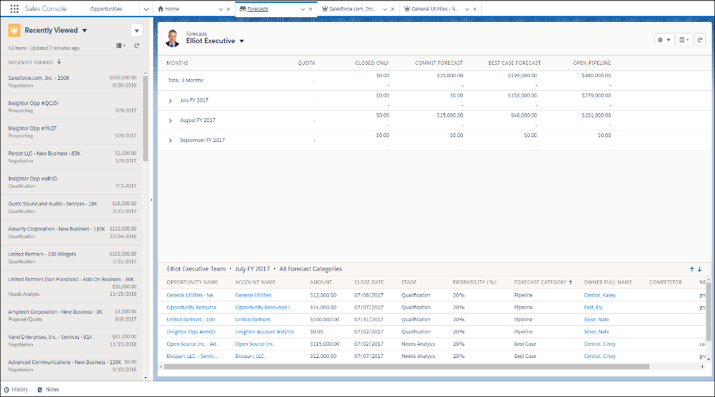Open the Elliot Executive user dropdown
The image size is (715, 397).
[x=242, y=41]
